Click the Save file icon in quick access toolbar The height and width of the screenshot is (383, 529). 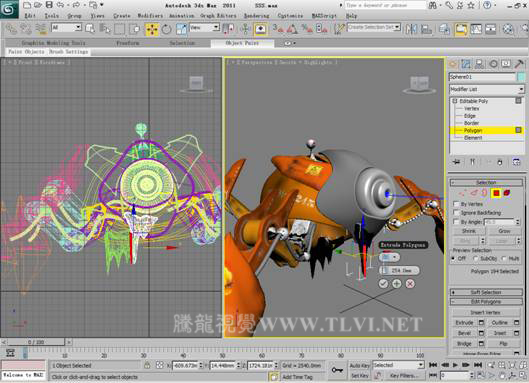coord(49,5)
